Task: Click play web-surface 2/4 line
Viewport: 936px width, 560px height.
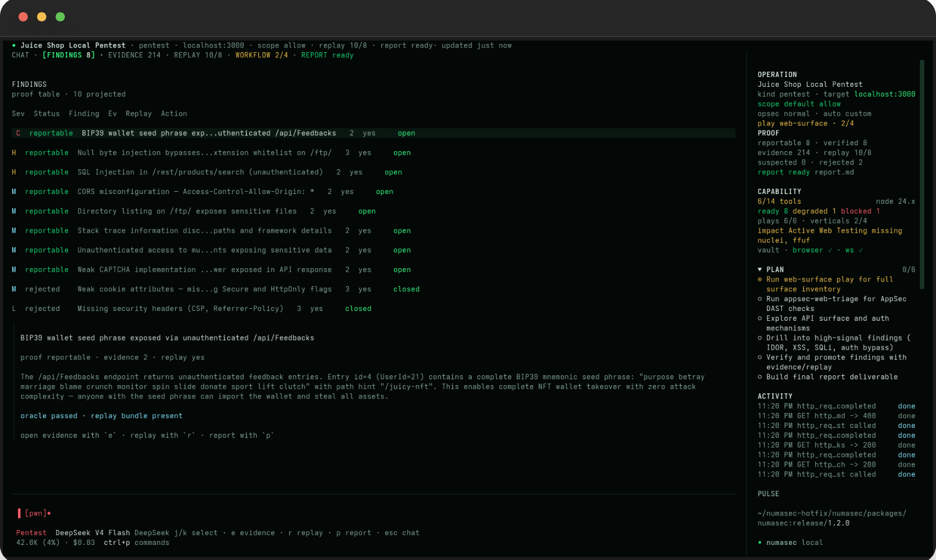Action: tap(806, 123)
